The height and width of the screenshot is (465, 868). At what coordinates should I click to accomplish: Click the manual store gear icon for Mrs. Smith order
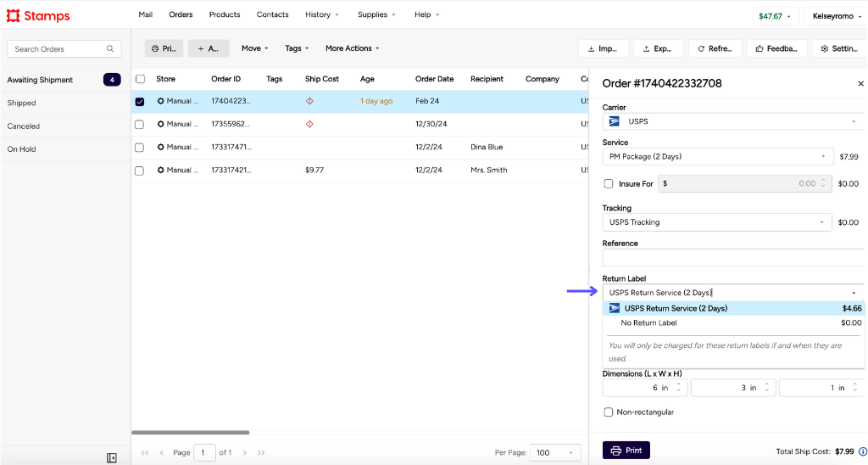tap(160, 171)
